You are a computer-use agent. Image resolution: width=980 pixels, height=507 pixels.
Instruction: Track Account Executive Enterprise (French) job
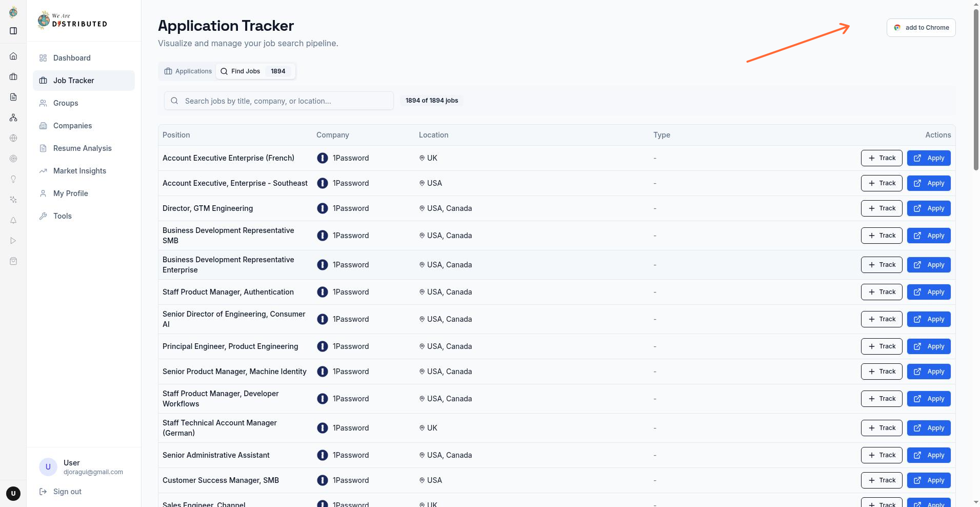coord(882,158)
